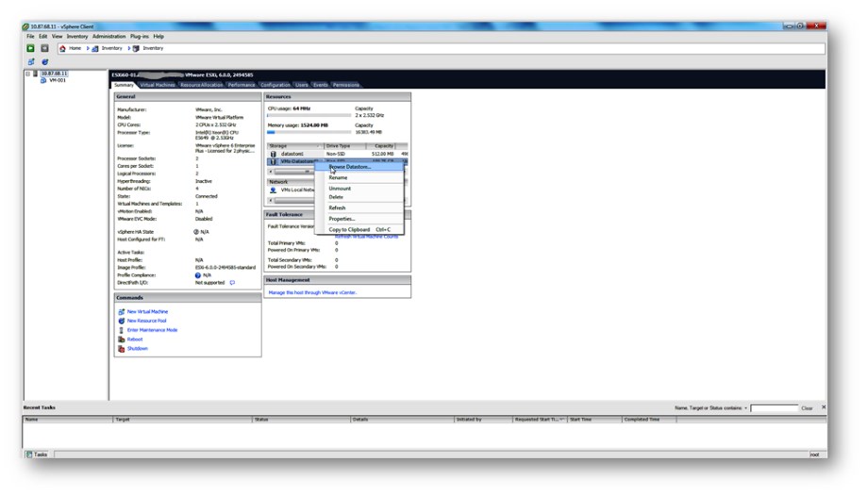
Task: Click the datastore1 storage icon
Action: tap(274, 154)
